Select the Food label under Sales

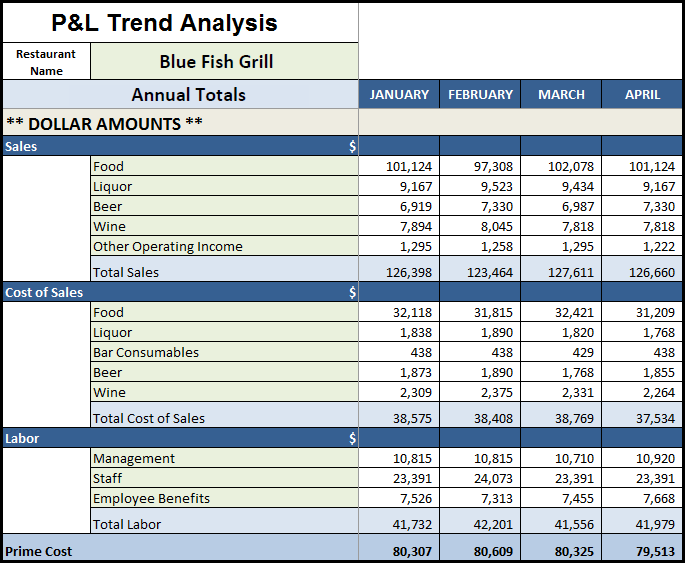click(225, 166)
